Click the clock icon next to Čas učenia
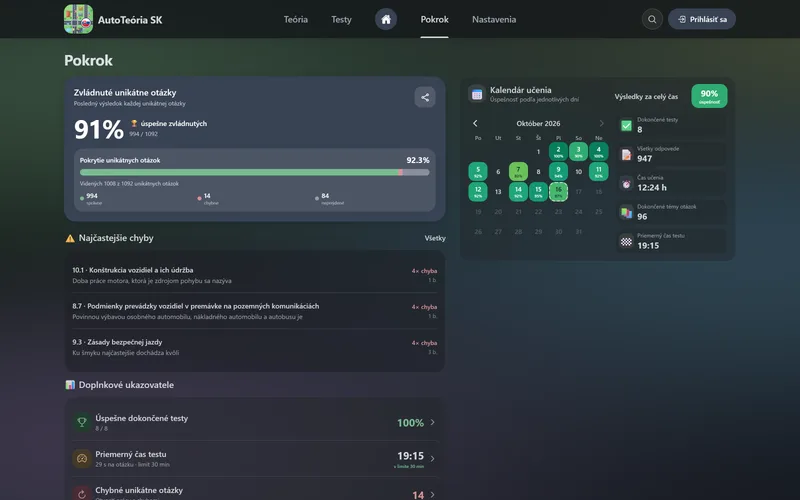Viewport: 800px width, 500px height. (626, 184)
